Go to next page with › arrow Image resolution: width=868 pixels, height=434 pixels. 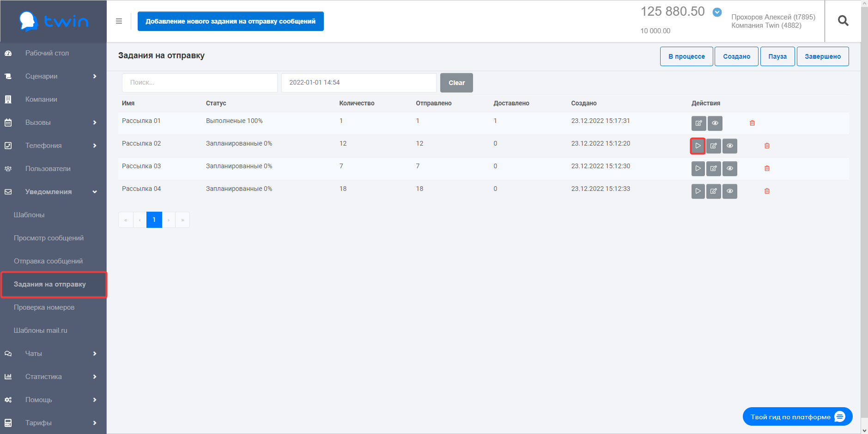(x=169, y=220)
